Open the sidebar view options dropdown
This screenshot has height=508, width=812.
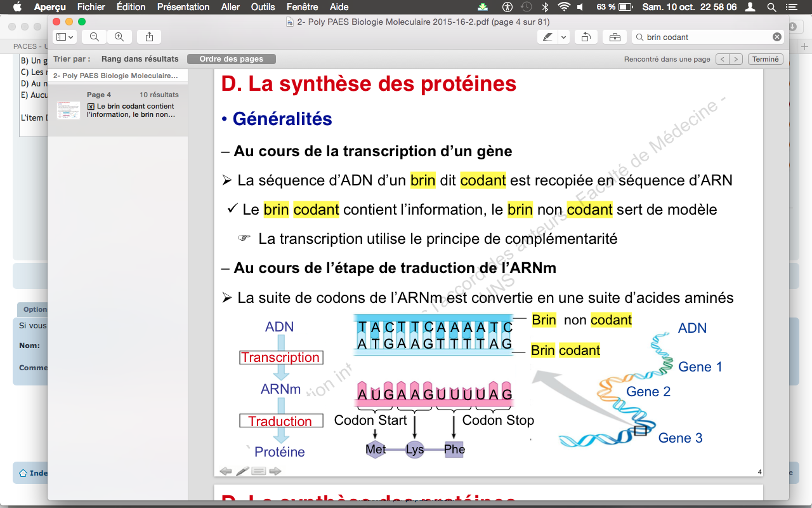click(65, 37)
